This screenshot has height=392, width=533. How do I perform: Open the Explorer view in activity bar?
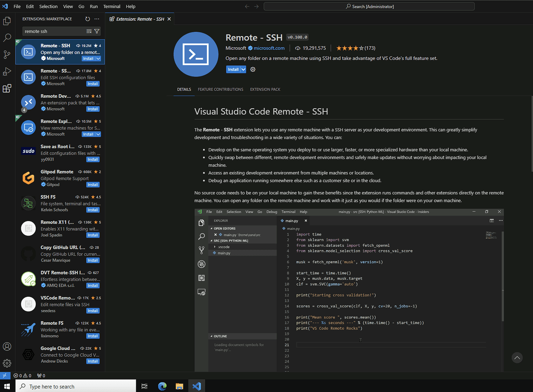[x=7, y=21]
